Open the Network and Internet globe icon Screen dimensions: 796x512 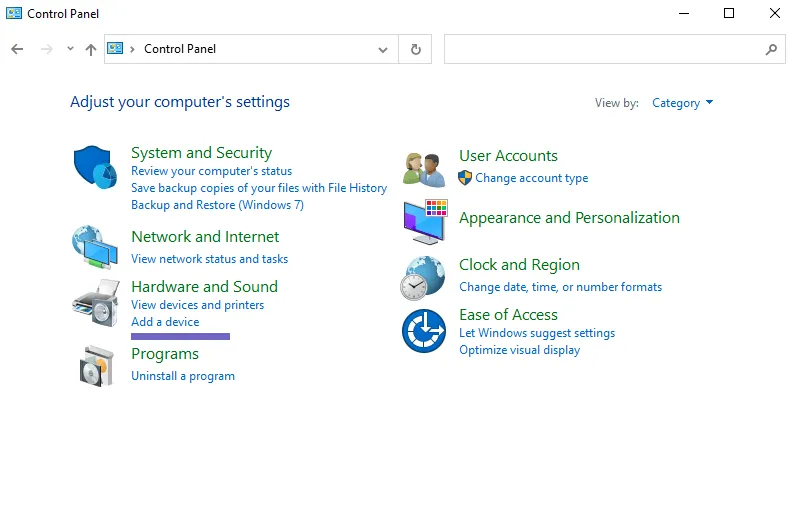(95, 247)
